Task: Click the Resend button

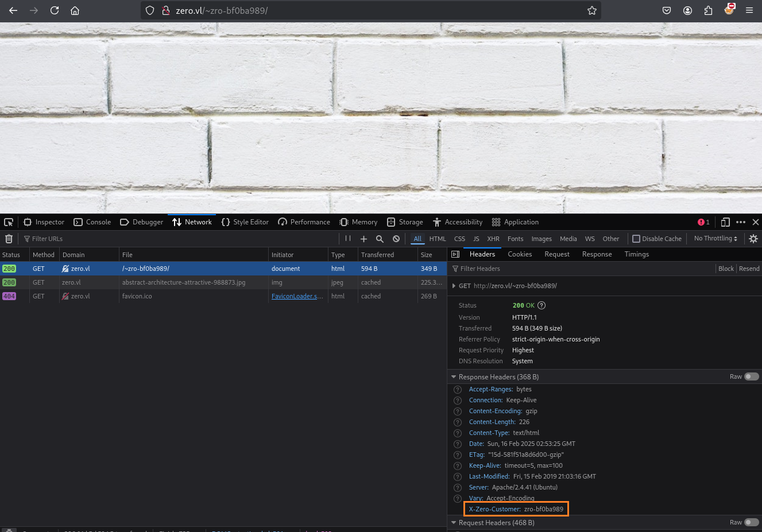Action: tap(749, 269)
